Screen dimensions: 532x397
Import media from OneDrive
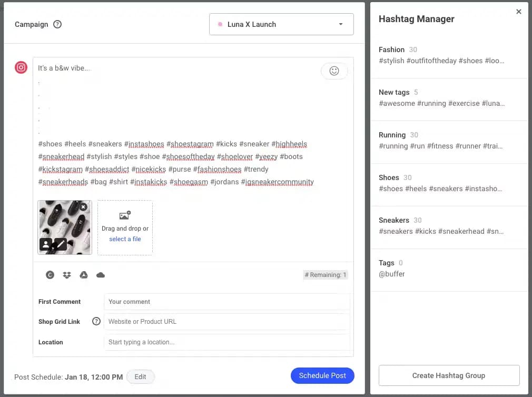point(101,275)
